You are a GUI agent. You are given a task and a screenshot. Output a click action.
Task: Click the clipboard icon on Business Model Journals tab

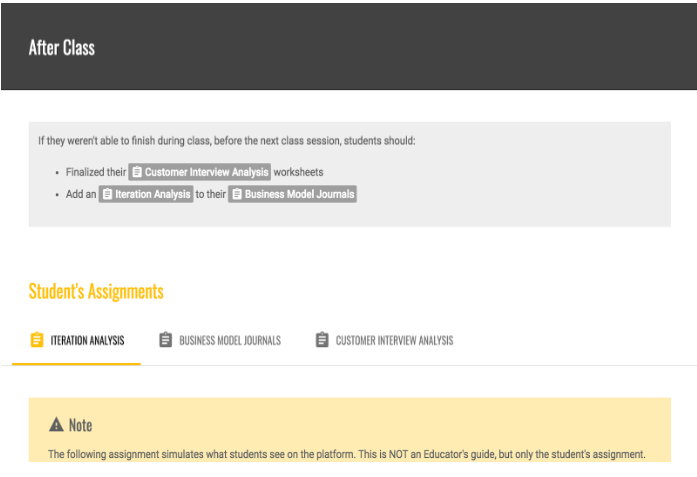(166, 340)
